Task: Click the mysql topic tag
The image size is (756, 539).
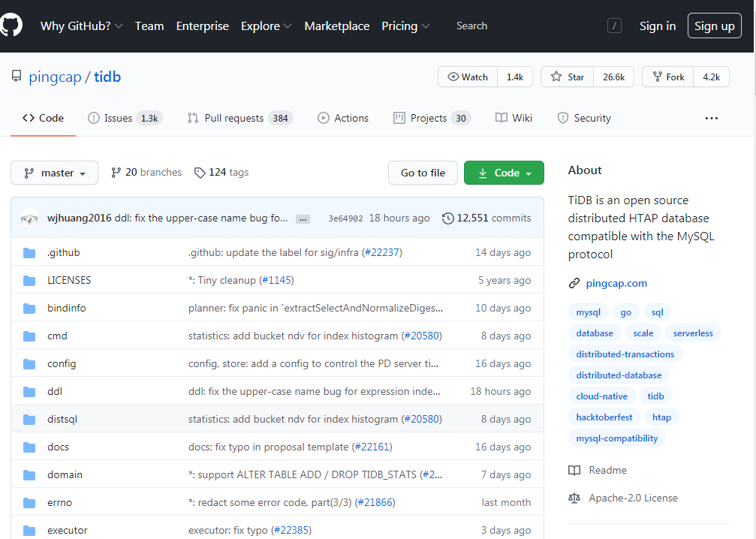Action: tap(589, 312)
